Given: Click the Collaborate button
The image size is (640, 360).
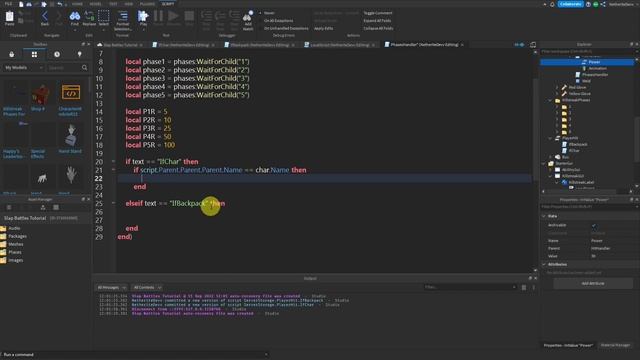Looking at the screenshot, I should [x=570, y=4].
